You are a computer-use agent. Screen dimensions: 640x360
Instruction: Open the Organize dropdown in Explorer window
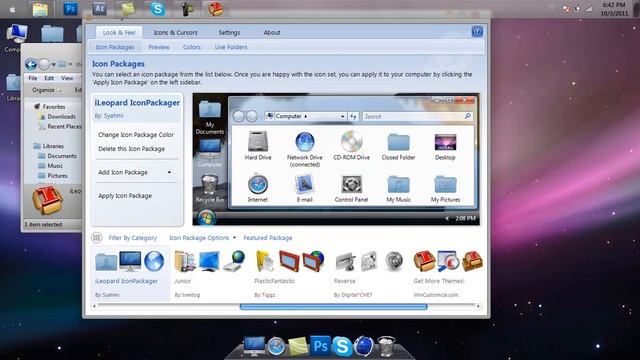click(x=46, y=90)
